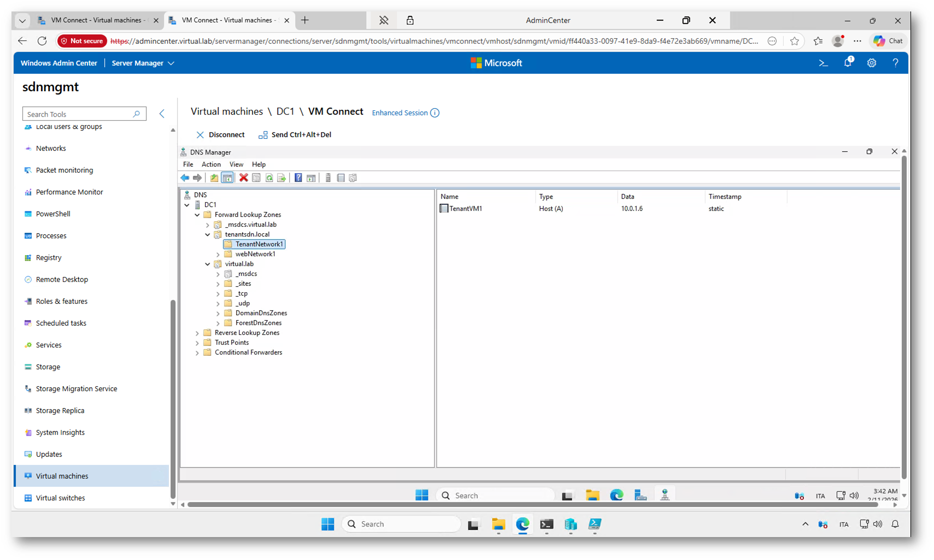The width and height of the screenshot is (934, 560).
Task: Click the Disconnect button
Action: point(220,135)
